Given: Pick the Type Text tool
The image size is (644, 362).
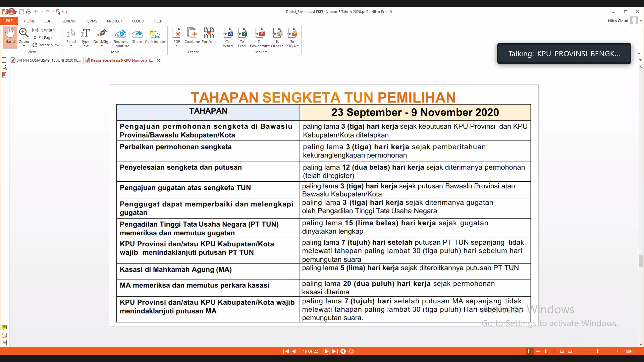Looking at the screenshot, I should (x=85, y=38).
